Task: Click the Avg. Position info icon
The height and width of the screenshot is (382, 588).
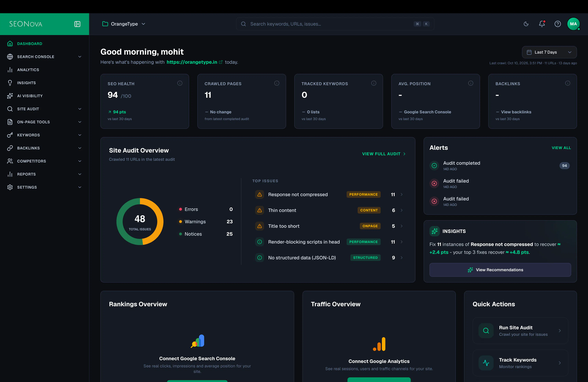Action: [x=471, y=83]
